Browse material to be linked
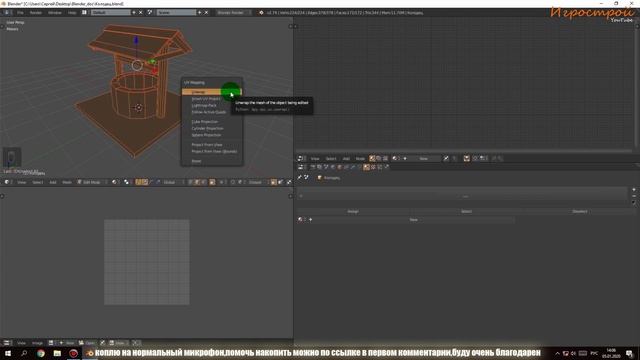 coord(302,220)
